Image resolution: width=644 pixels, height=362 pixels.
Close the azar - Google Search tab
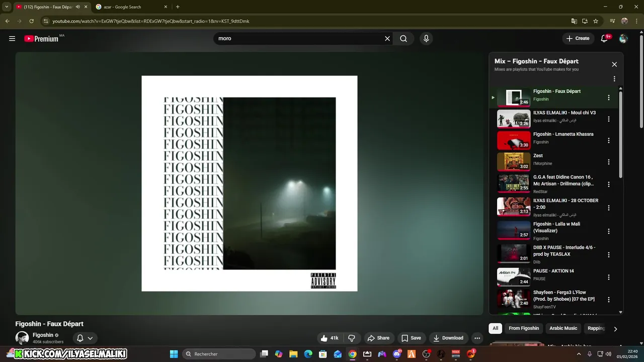[x=166, y=7]
